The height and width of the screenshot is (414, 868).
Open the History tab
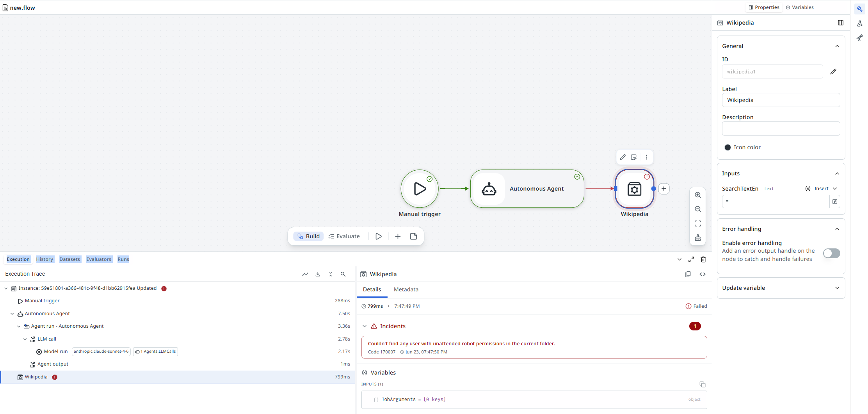tap(44, 259)
